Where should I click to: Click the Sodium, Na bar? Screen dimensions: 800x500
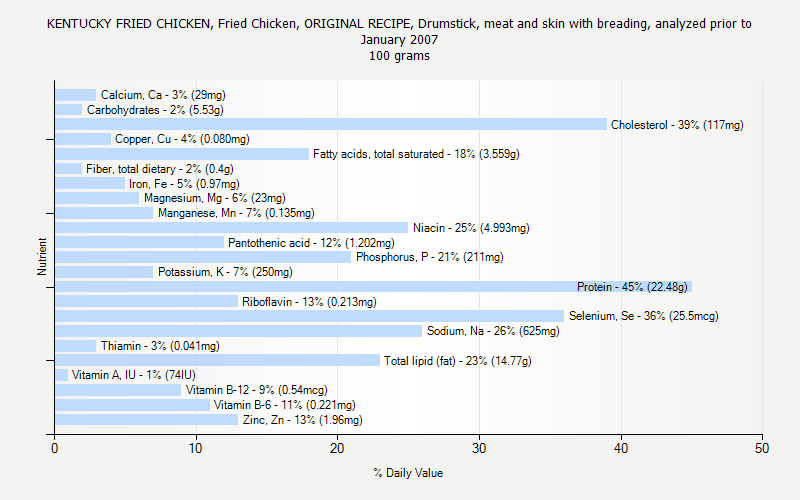click(238, 331)
